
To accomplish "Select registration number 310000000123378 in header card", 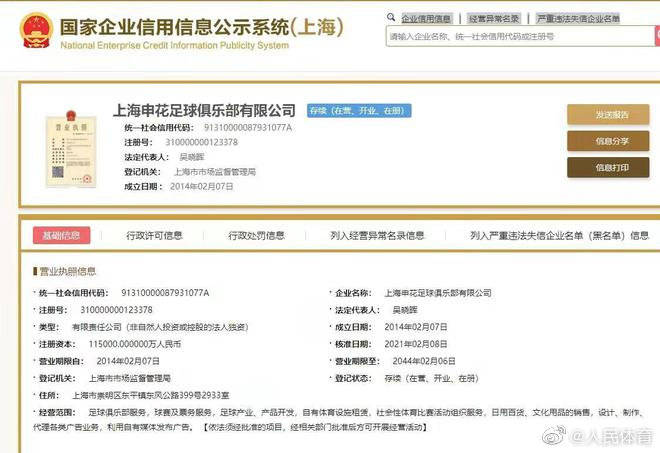I will tap(202, 142).
